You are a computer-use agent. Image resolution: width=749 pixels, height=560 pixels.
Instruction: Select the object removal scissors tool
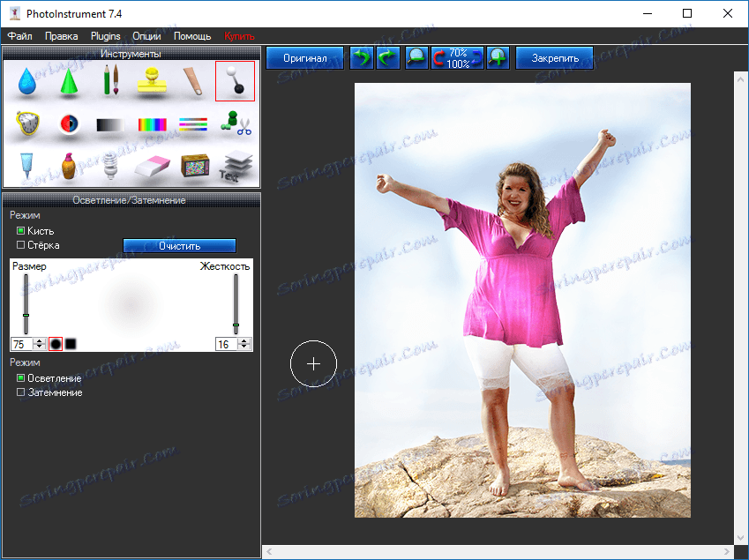click(236, 123)
